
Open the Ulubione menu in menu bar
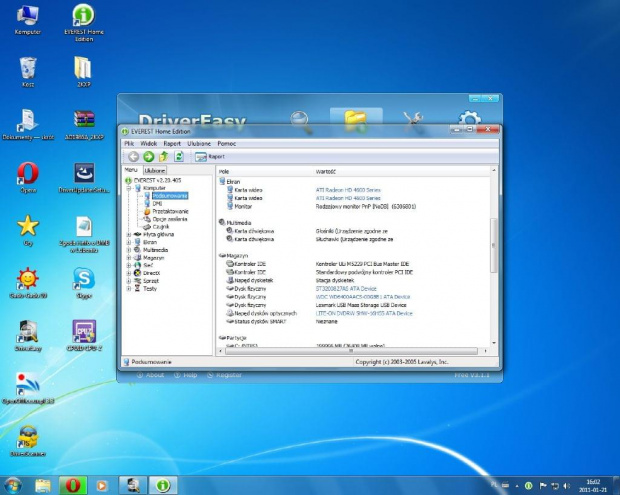[x=199, y=144]
